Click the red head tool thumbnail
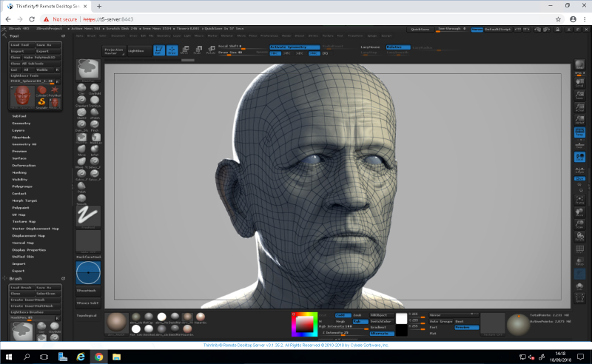The height and width of the screenshot is (364, 592). point(21,95)
